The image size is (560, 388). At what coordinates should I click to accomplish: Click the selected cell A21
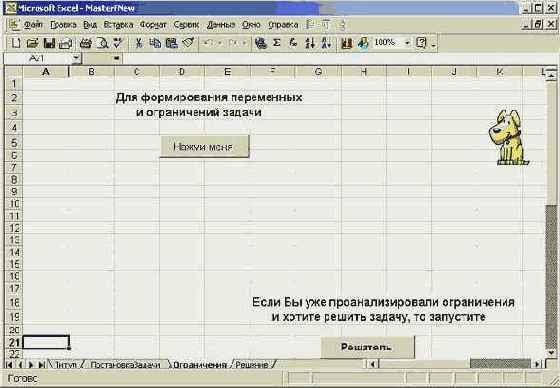[x=46, y=342]
